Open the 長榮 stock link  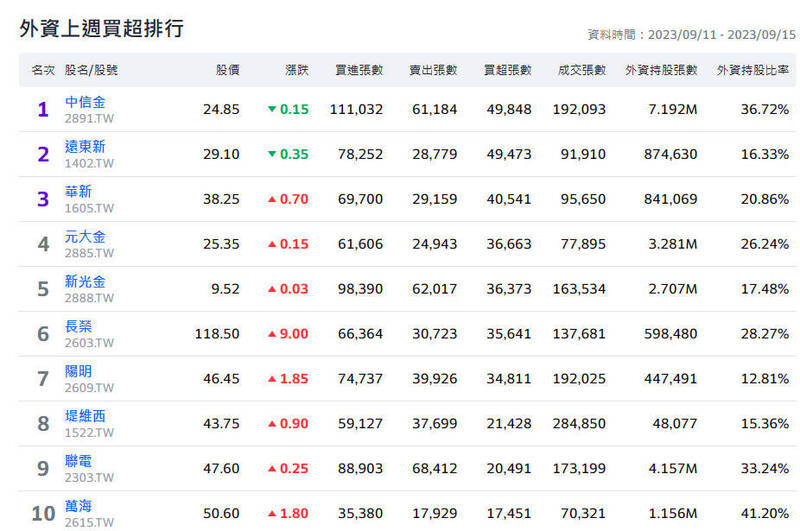pyautogui.click(x=78, y=326)
